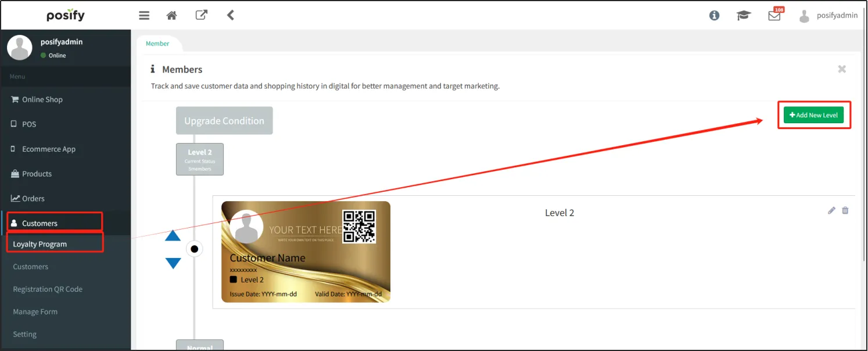Move Level 2 up with blue arrow
Viewport: 868px width, 351px height.
click(x=173, y=236)
